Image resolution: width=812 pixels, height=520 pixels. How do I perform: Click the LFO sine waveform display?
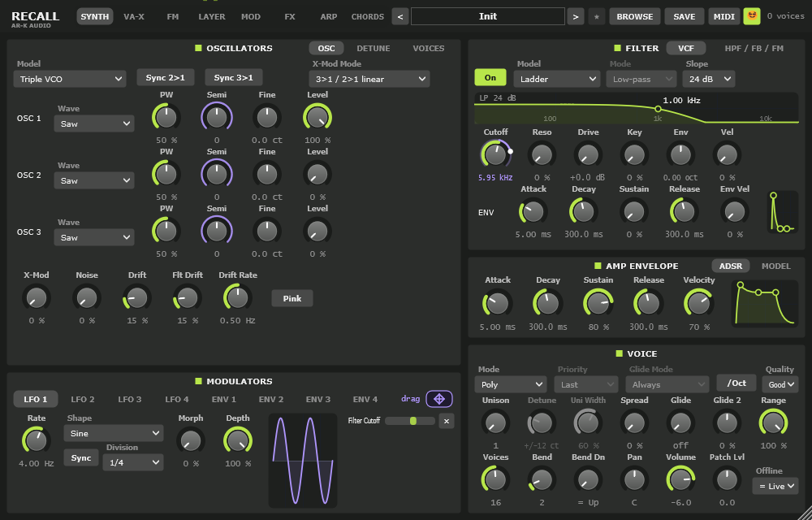[303, 461]
